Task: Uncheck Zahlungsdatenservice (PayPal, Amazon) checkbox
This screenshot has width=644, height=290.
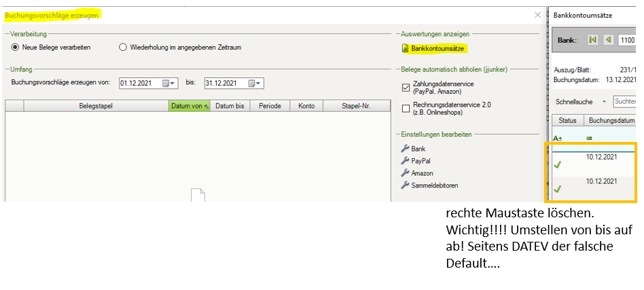Action: click(x=406, y=86)
